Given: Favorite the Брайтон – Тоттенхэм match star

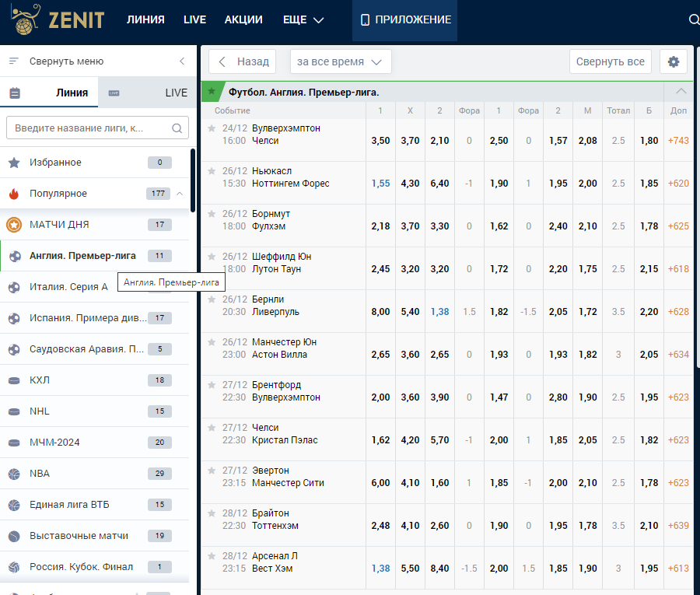Looking at the screenshot, I should tap(212, 514).
